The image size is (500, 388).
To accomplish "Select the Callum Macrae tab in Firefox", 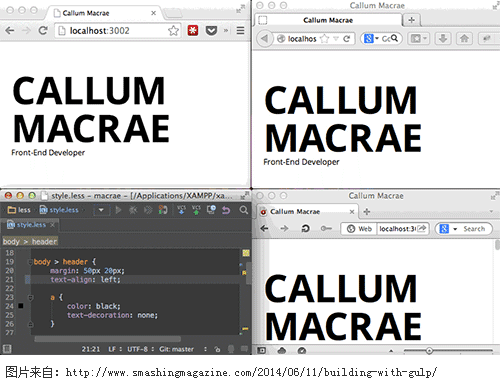I will click(x=328, y=20).
